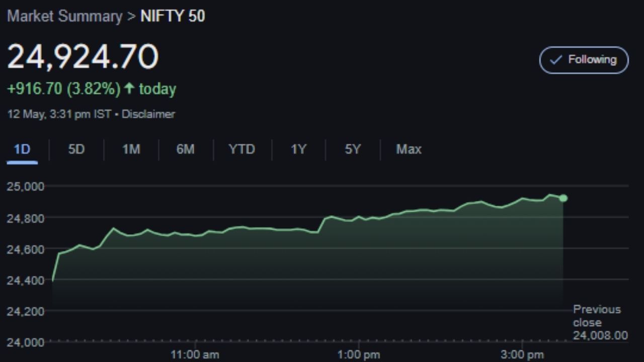Toggle the Following button
644x362 pixels.
click(584, 60)
